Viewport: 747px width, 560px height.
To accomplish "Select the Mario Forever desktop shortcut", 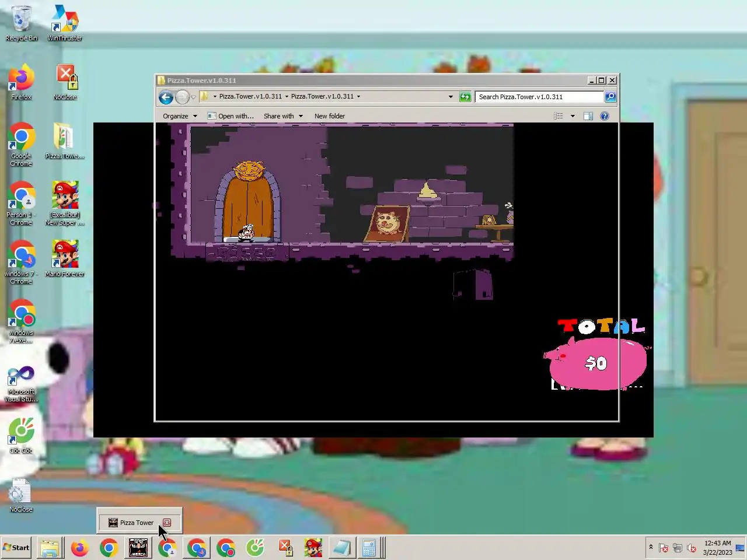I will click(65, 258).
